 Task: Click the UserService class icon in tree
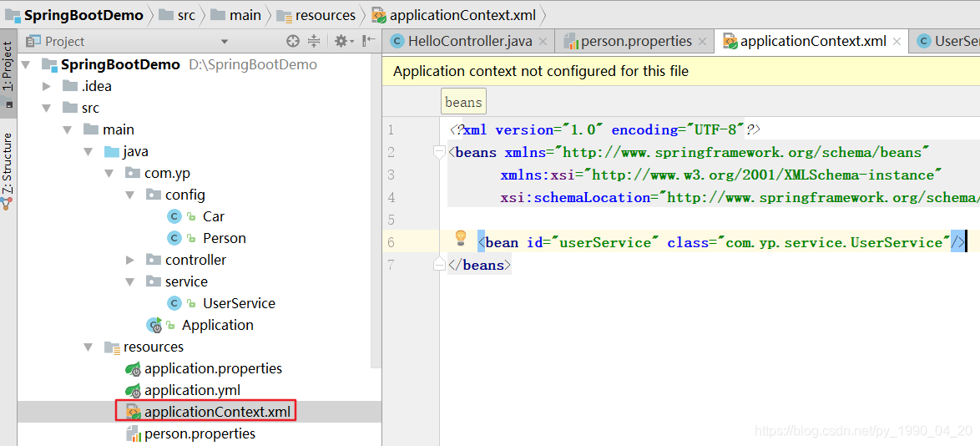point(174,303)
